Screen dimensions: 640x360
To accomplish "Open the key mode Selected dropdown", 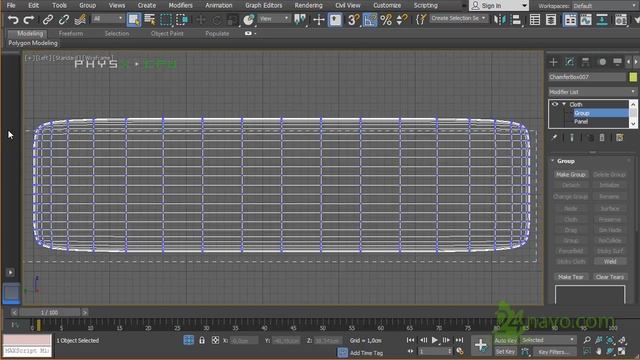I will click(548, 340).
